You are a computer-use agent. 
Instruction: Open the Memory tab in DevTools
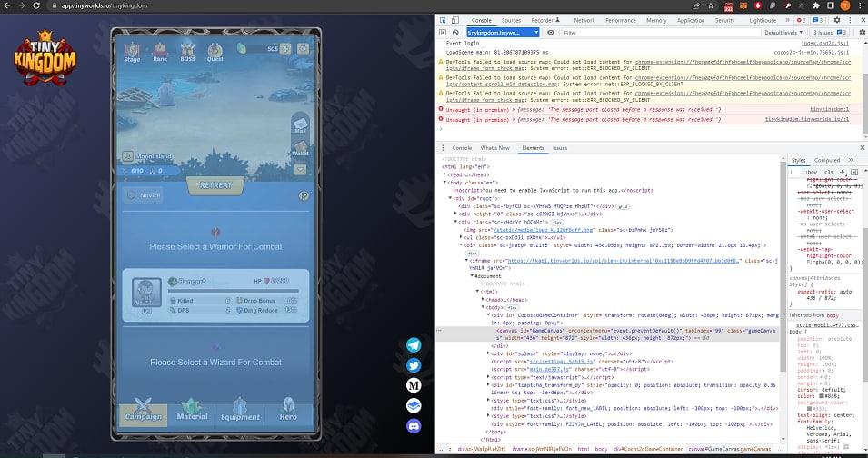656,21
